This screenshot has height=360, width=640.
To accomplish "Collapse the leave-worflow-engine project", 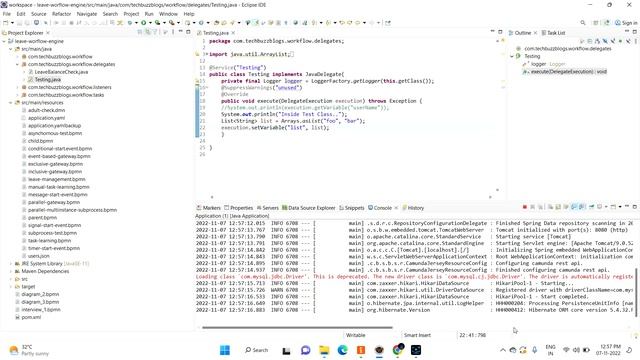I will (4, 41).
